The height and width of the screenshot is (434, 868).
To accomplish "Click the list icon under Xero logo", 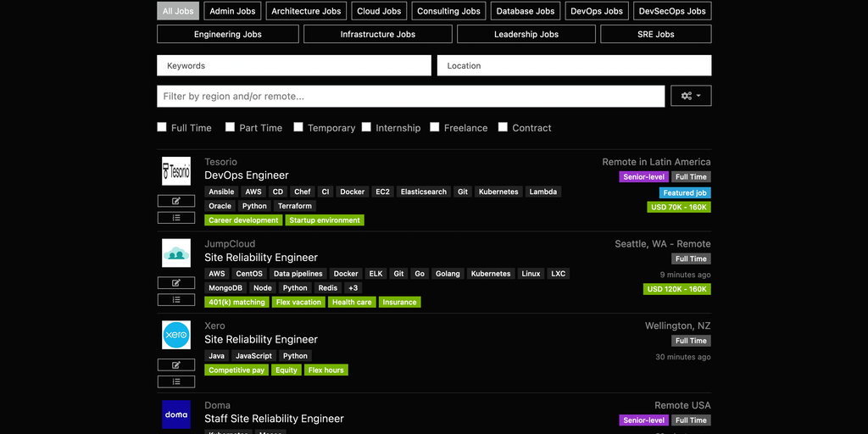I will coord(176,381).
